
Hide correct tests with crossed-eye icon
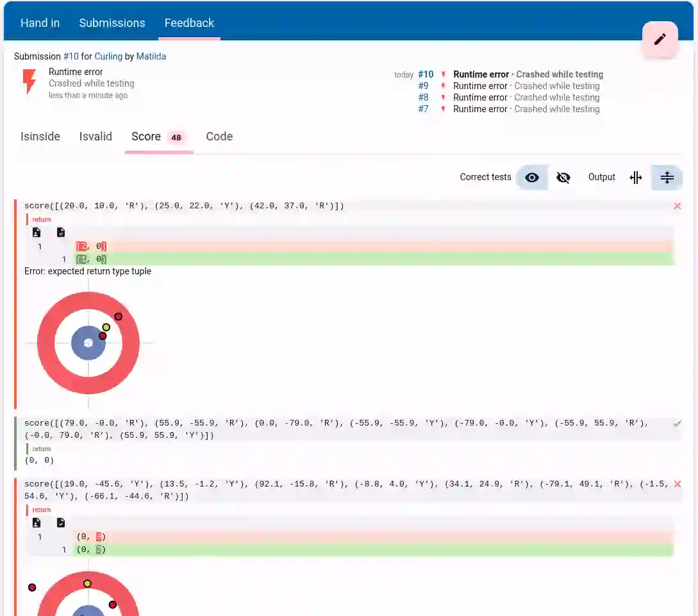(x=563, y=178)
